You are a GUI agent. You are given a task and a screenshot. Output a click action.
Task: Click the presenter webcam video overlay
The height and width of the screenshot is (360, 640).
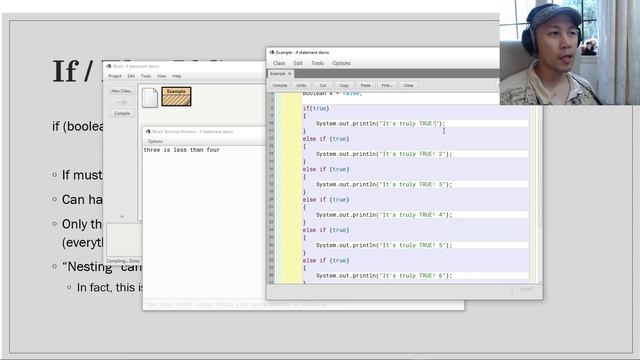[x=570, y=52]
